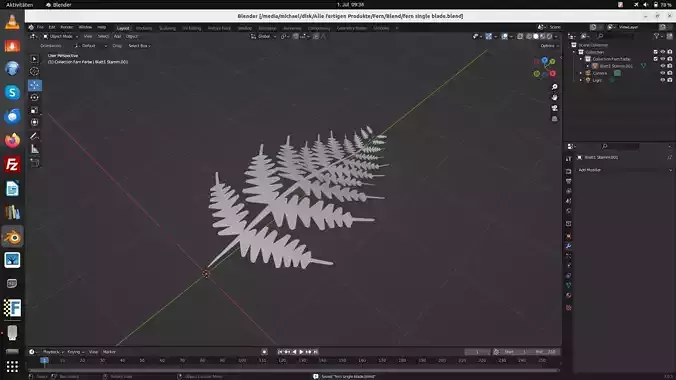Screen dimensions: 676x380
Task: Toggle X-ray in viewport header
Action: click(x=520, y=37)
